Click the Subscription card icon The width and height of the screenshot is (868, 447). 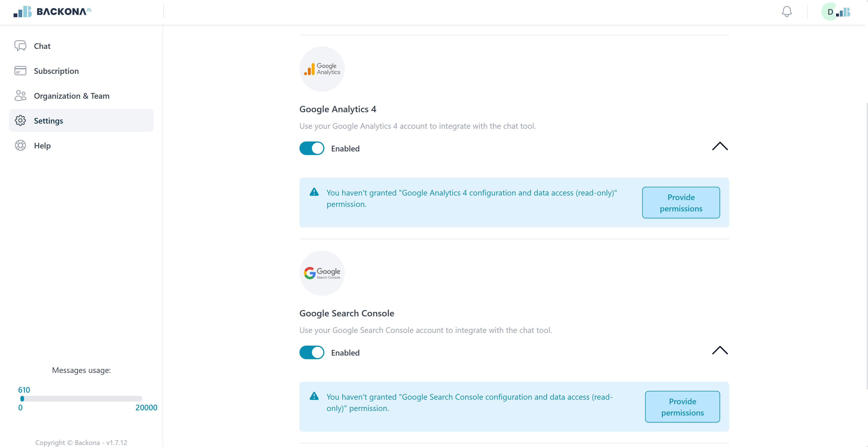pyautogui.click(x=20, y=71)
